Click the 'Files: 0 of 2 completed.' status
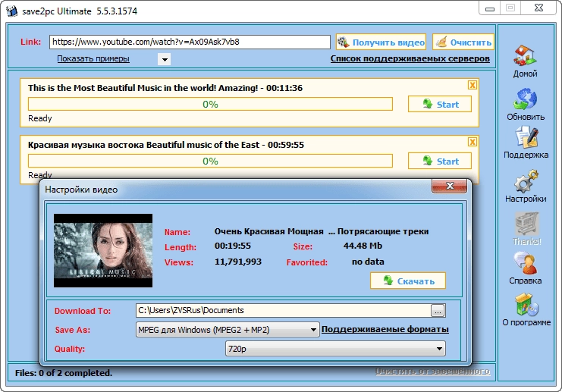Image resolution: width=562 pixels, height=392 pixels. point(64,373)
